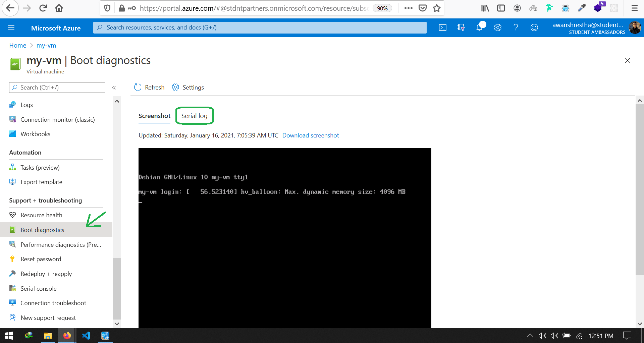644x343 pixels.
Task: Open Connection troubleshoot menu item
Action: click(x=56, y=303)
